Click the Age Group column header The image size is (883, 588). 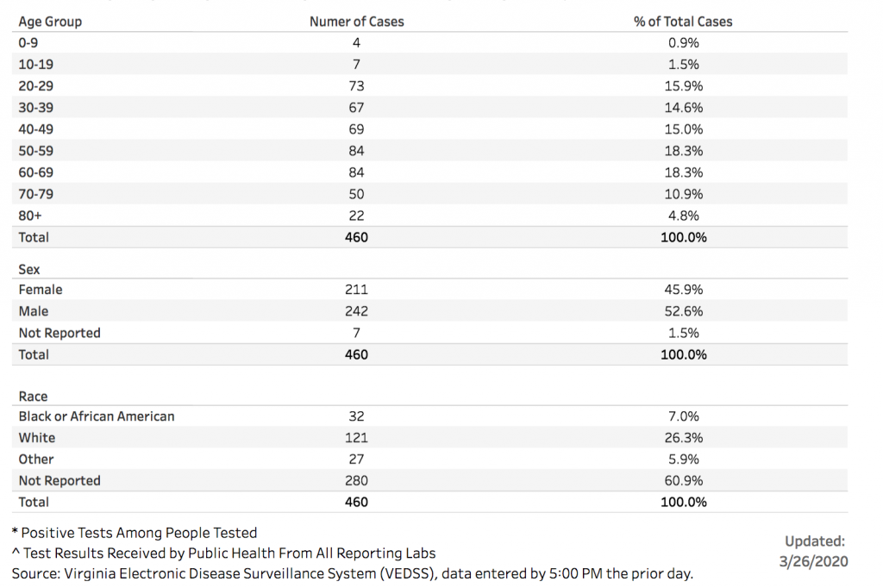(50, 22)
